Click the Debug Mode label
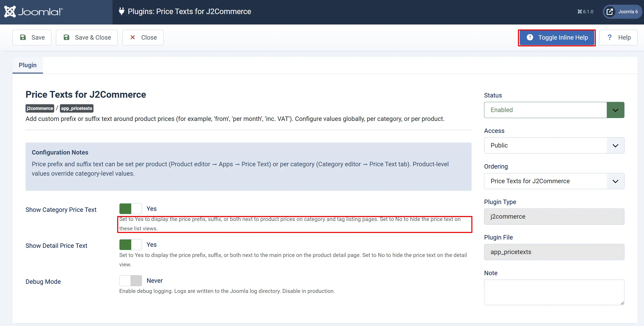This screenshot has height=326, width=644. 43,282
